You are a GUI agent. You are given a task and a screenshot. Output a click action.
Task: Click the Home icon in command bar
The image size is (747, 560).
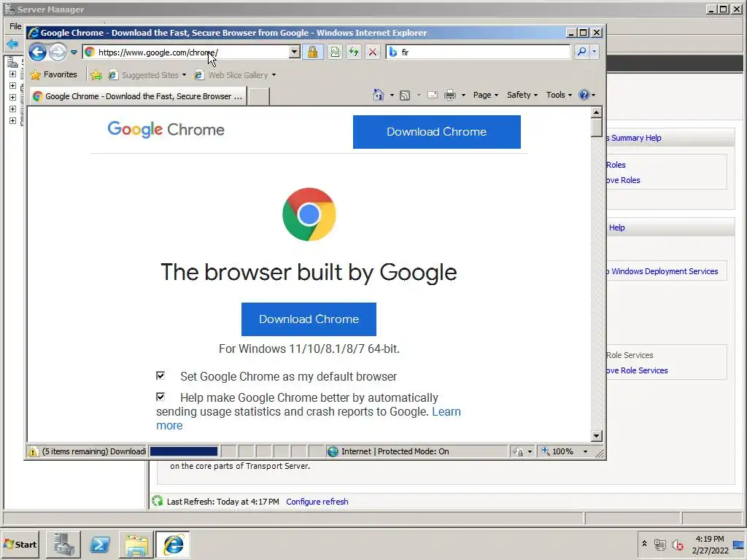379,95
